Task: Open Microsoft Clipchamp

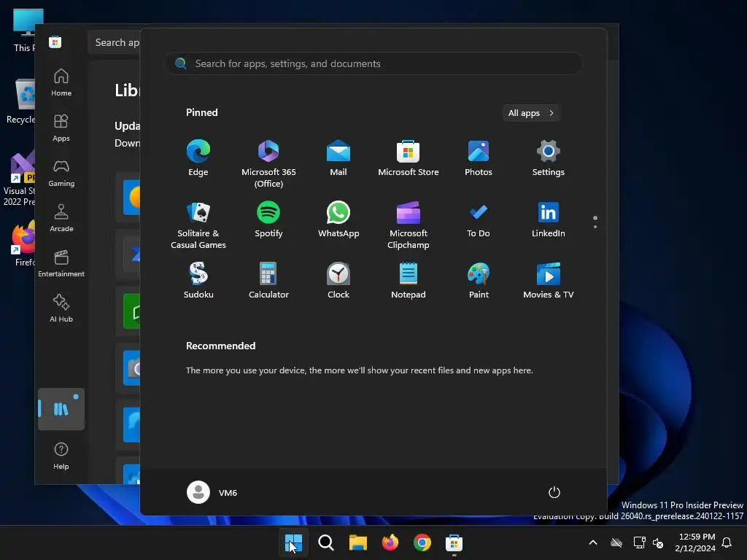Action: click(409, 225)
